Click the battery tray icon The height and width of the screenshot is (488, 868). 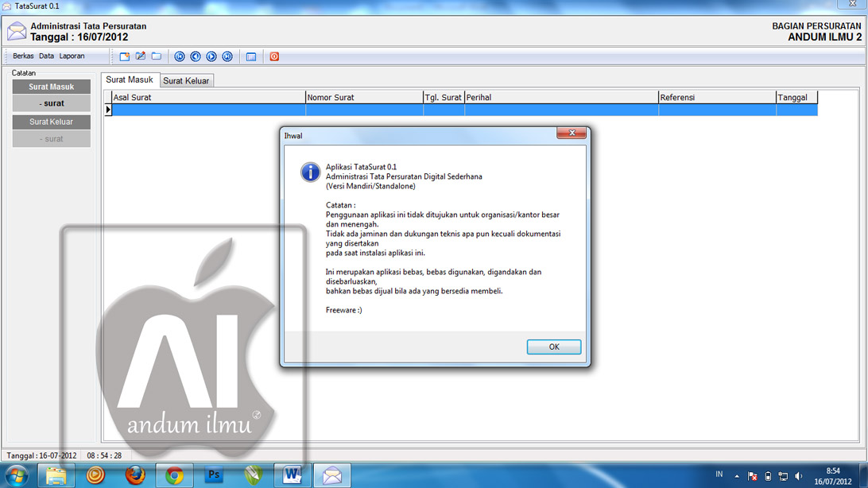[x=768, y=476]
